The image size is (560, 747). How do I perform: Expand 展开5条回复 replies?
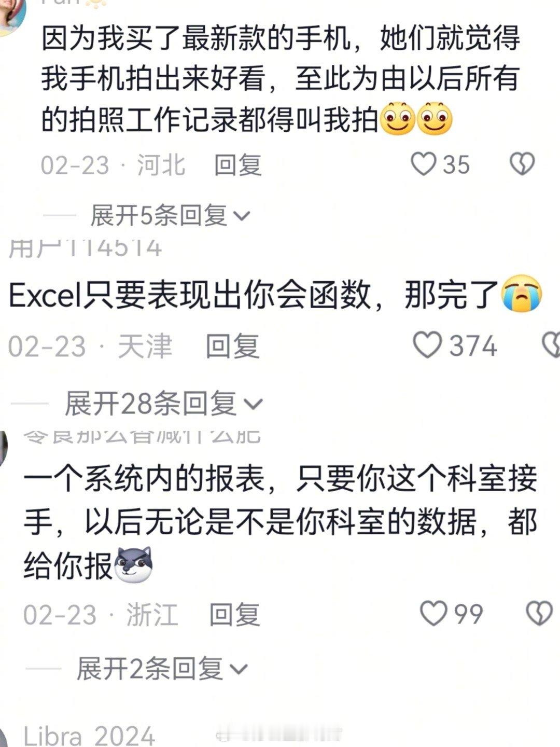tap(170, 215)
